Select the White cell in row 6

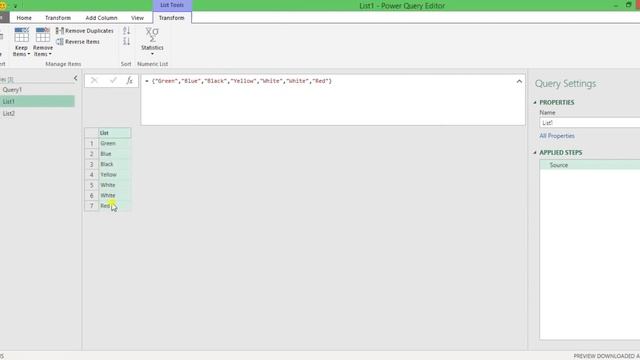click(115, 196)
